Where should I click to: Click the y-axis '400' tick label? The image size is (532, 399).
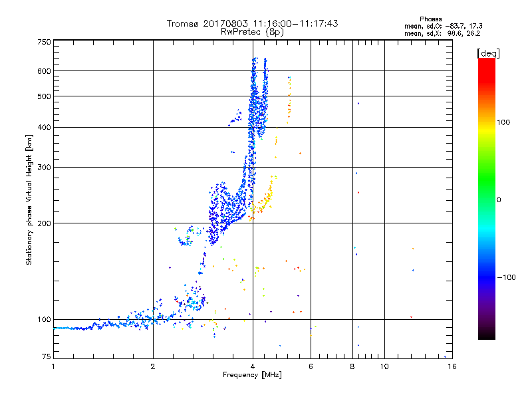(x=44, y=128)
